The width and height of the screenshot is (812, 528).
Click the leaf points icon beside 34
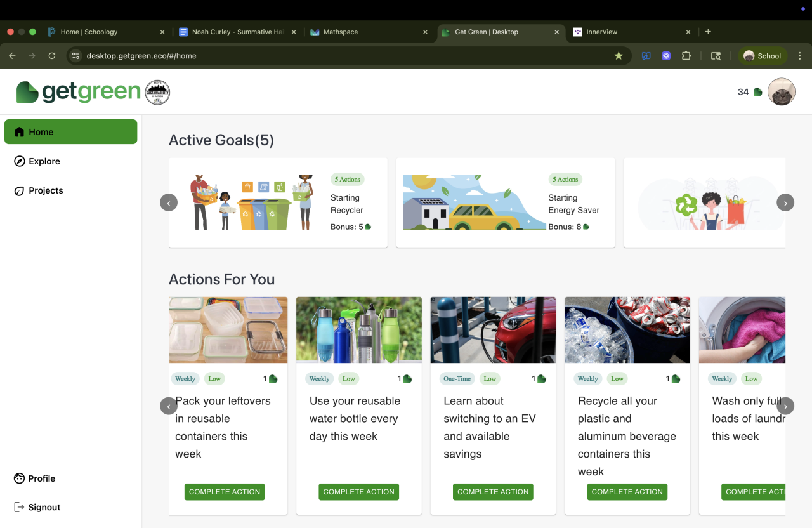click(x=757, y=92)
